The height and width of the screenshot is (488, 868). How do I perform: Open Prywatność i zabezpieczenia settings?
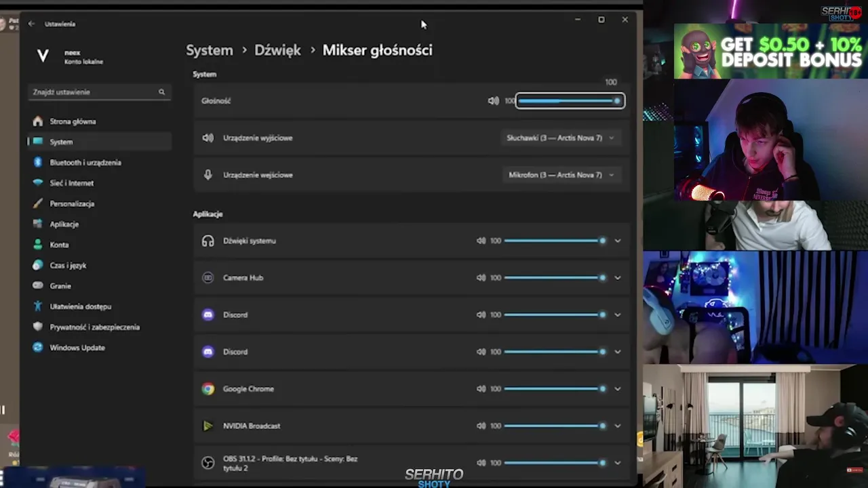click(100, 327)
